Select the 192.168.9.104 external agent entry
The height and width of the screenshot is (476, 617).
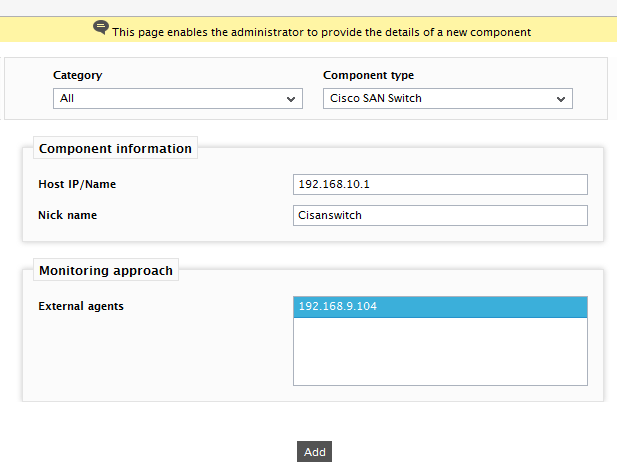click(x=440, y=307)
